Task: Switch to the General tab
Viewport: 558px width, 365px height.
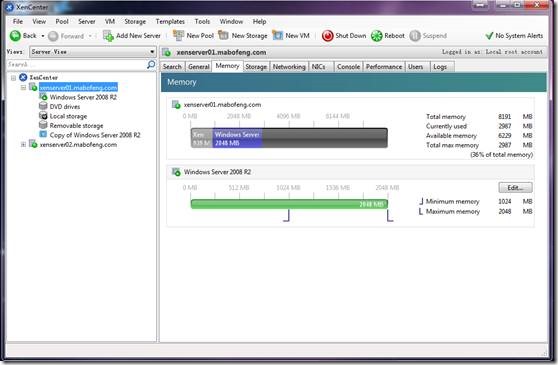Action: click(x=199, y=67)
